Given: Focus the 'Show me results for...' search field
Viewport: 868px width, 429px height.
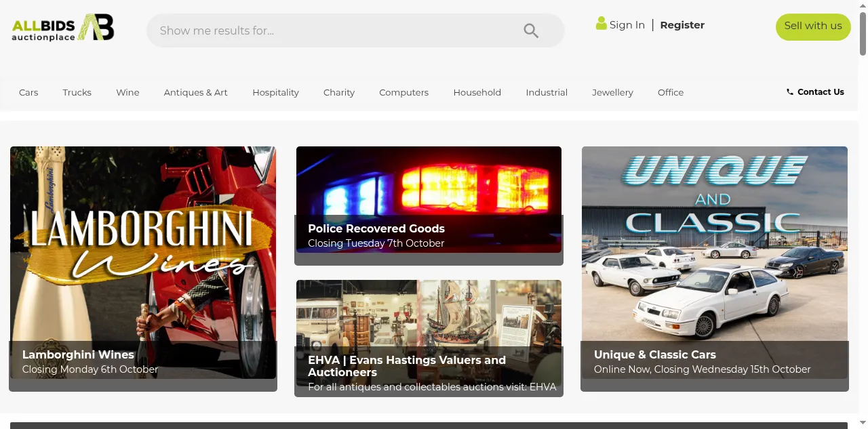Looking at the screenshot, I should (355, 30).
